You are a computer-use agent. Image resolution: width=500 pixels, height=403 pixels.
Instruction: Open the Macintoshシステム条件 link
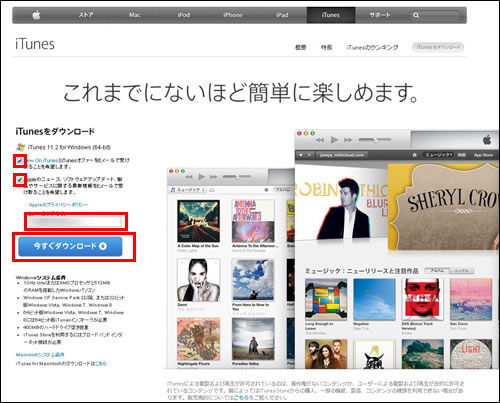click(40, 355)
